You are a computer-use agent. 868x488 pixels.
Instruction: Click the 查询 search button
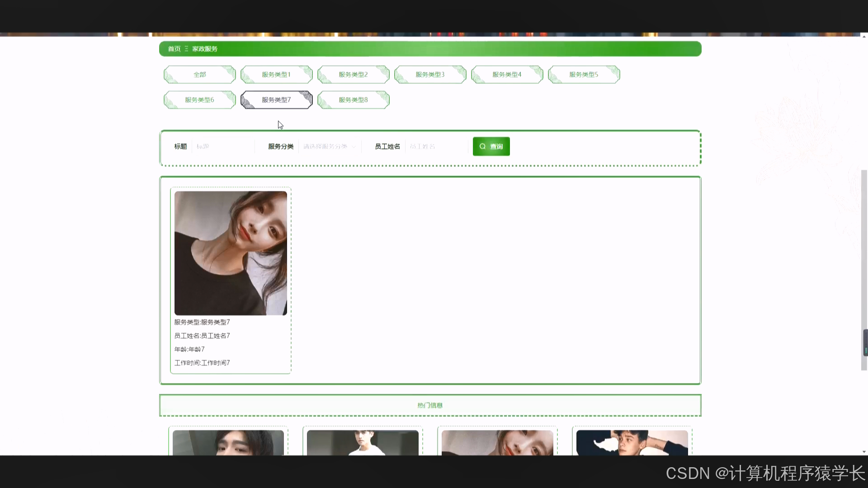coord(491,146)
